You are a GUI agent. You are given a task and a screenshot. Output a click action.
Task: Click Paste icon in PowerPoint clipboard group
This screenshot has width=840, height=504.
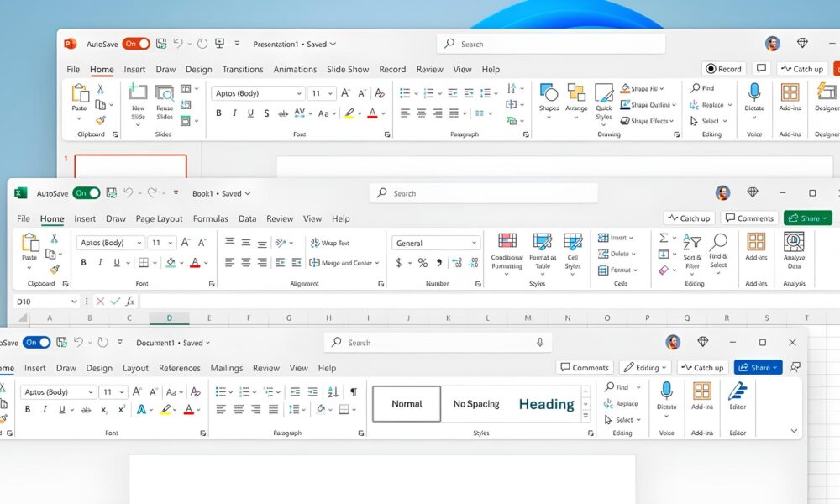(80, 92)
